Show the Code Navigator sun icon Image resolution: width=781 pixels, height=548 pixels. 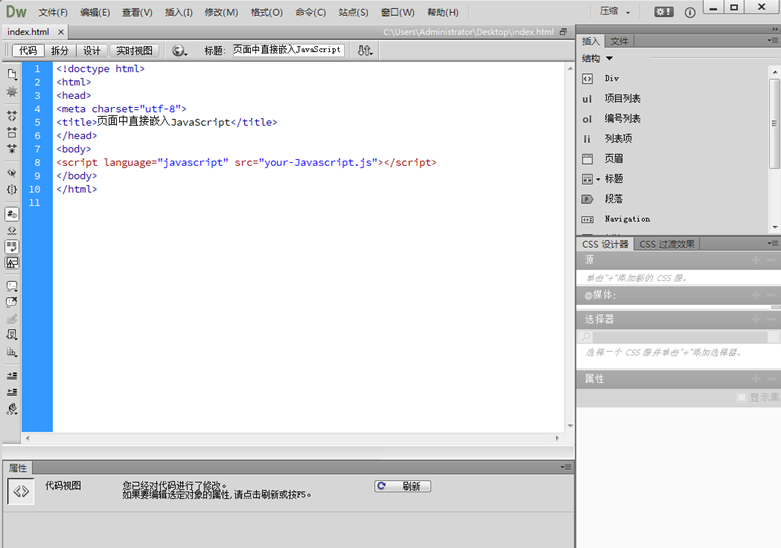(x=12, y=92)
